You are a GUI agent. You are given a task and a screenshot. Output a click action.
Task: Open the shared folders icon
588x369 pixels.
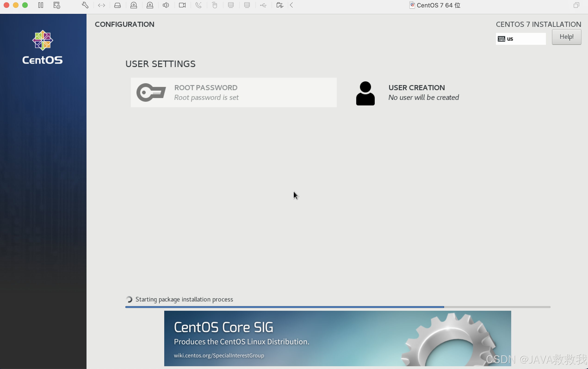coord(280,5)
